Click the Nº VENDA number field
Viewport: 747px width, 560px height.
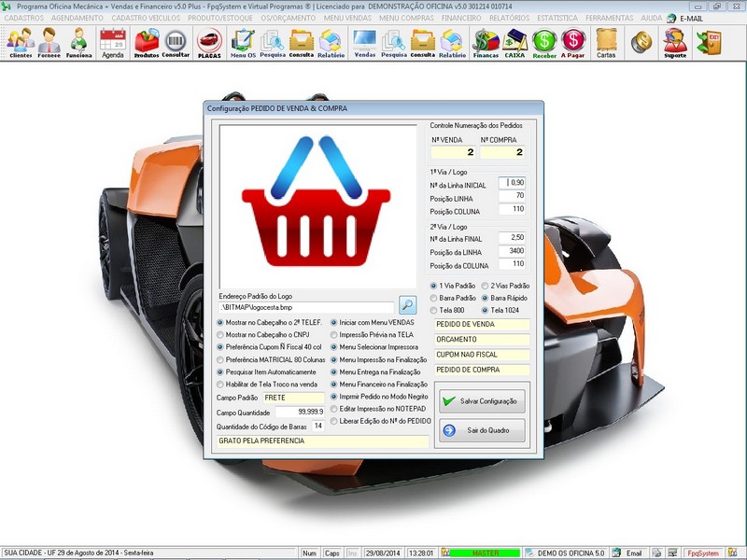pyautogui.click(x=453, y=152)
